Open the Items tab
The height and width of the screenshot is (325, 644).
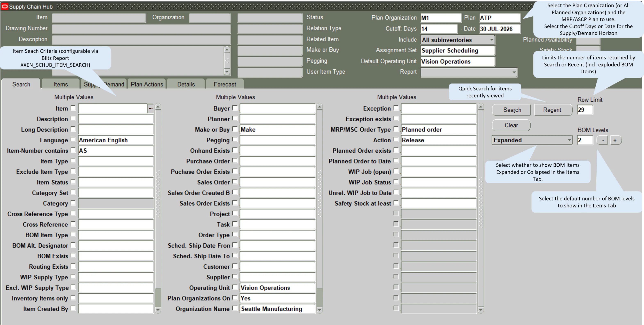click(x=61, y=84)
